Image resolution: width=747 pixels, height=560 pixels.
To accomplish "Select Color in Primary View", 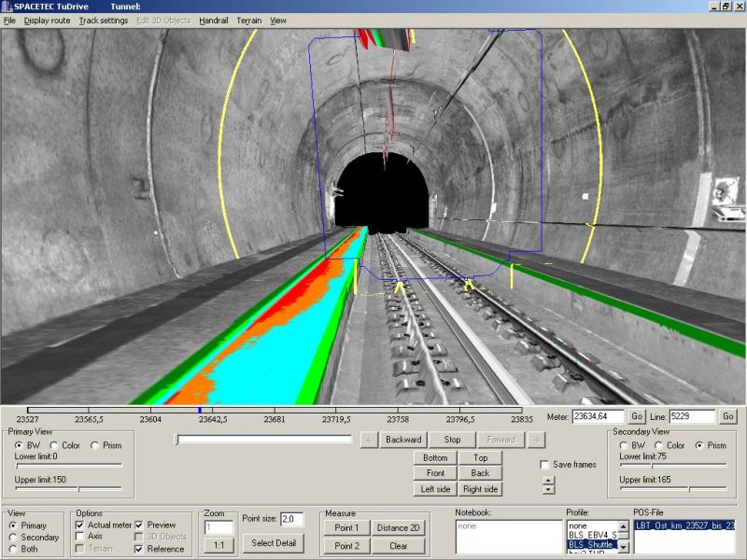I will [x=54, y=445].
